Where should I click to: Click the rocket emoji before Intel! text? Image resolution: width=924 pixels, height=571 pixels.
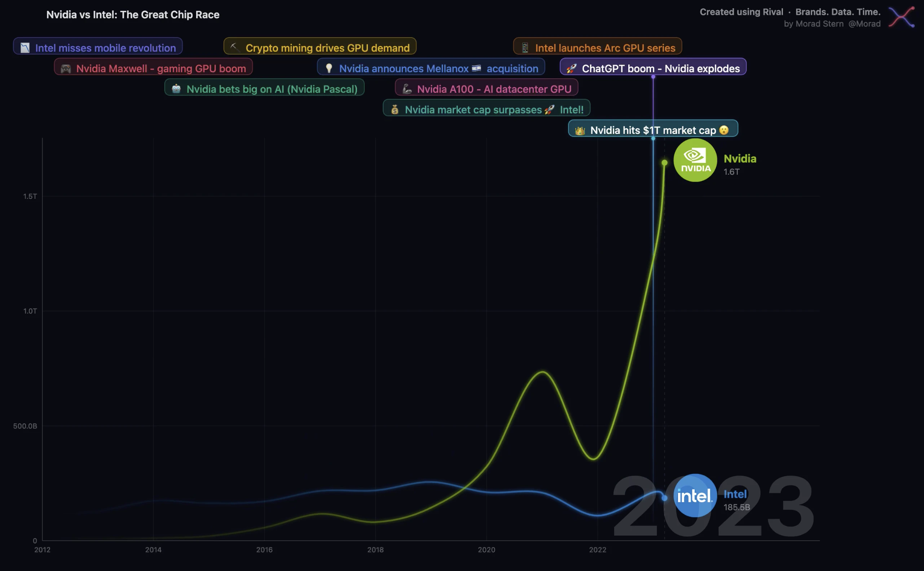click(549, 109)
